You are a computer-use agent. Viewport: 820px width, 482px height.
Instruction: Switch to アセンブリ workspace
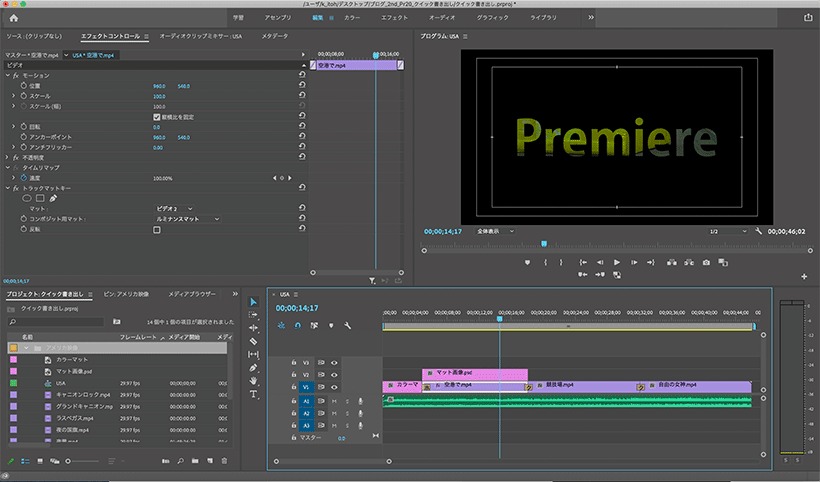[277, 17]
